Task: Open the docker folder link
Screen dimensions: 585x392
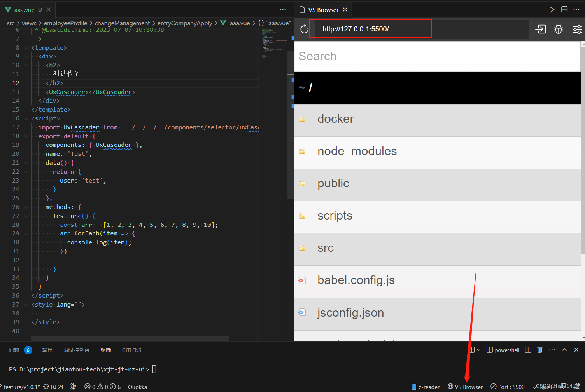Action: (336, 119)
